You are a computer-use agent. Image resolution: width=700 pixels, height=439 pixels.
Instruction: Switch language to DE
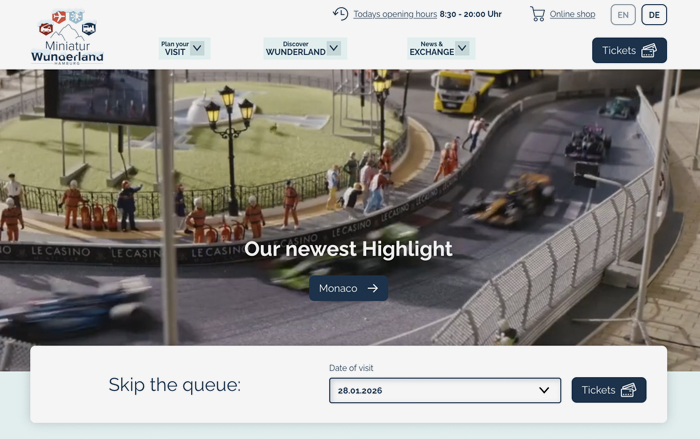(x=654, y=15)
